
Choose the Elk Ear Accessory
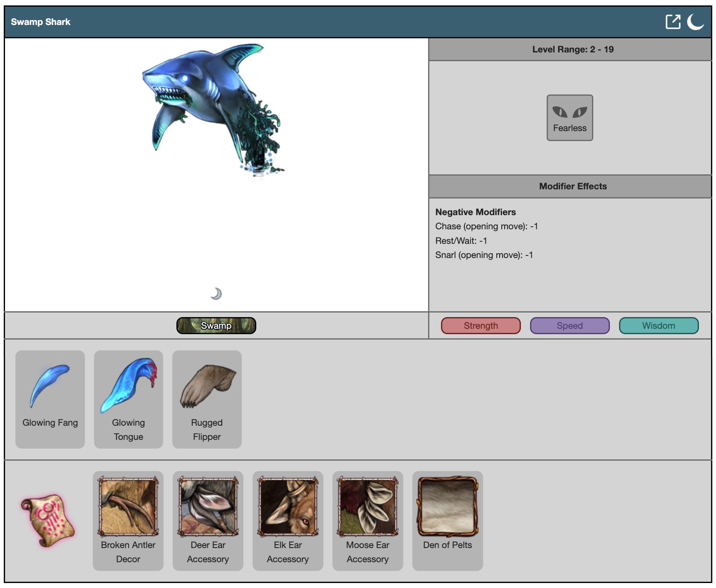click(x=288, y=520)
